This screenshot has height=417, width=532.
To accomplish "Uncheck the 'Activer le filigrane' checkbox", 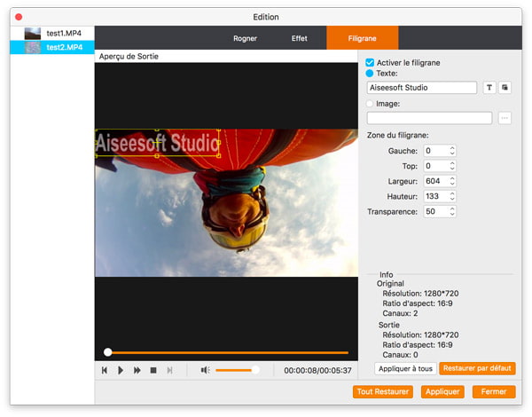I will coord(371,63).
